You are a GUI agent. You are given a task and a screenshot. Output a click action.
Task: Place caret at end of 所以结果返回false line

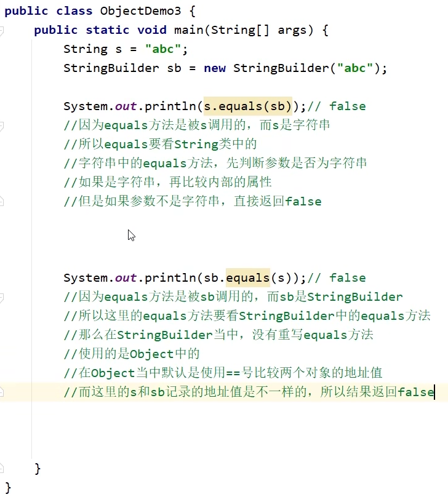pyautogui.click(x=434, y=392)
